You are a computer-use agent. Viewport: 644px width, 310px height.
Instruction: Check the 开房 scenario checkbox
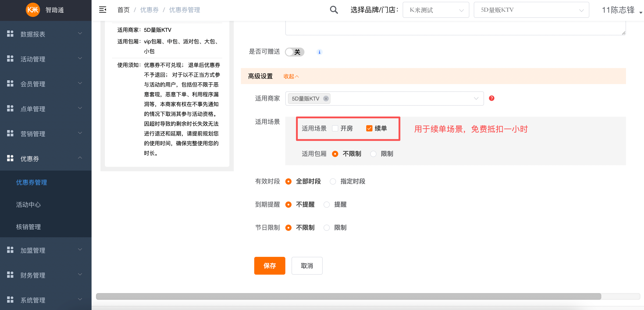click(335, 128)
